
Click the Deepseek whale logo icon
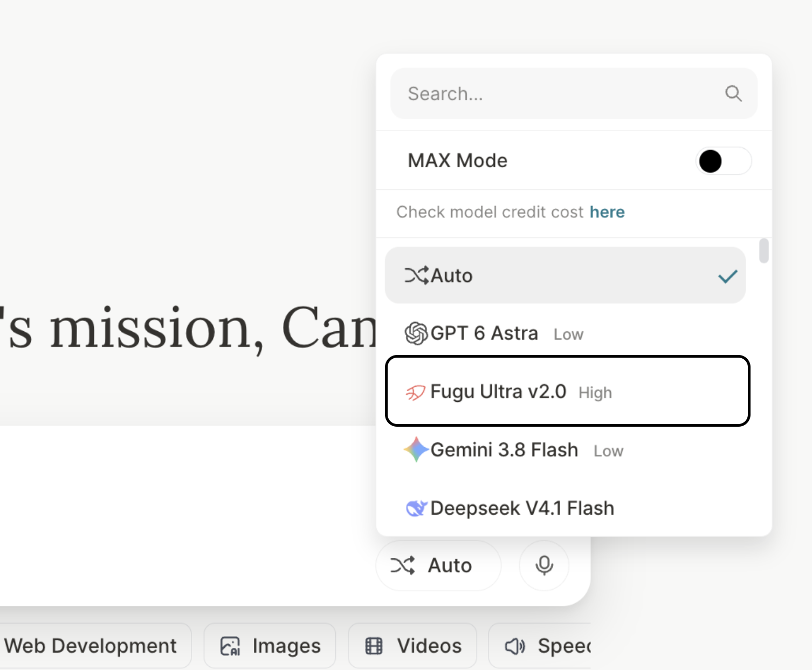pos(416,508)
